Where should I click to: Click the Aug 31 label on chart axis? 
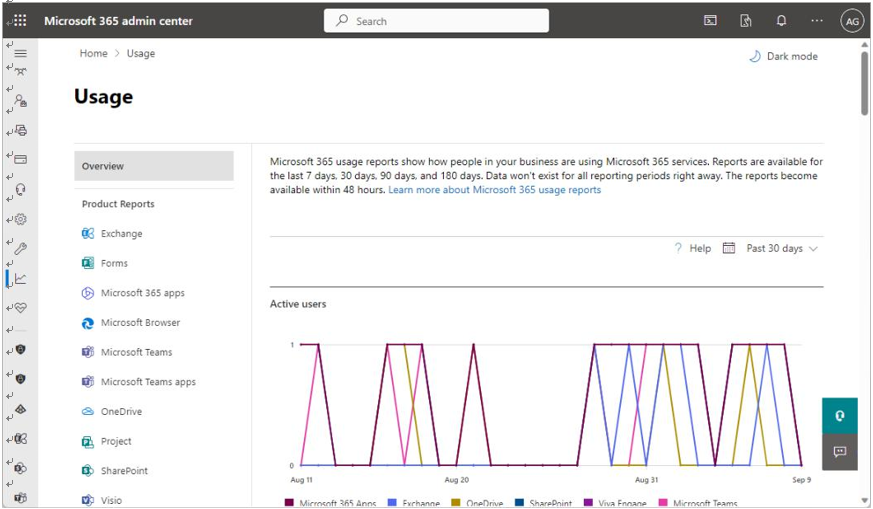coord(646,479)
